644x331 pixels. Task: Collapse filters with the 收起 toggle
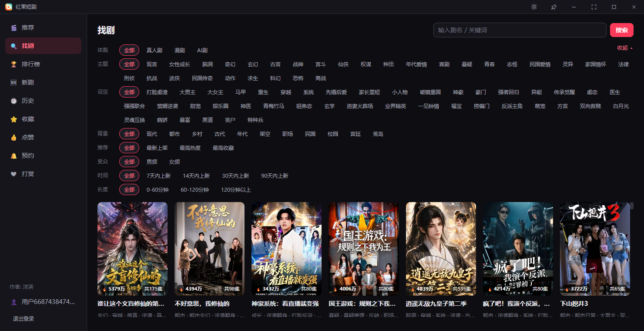625,48
